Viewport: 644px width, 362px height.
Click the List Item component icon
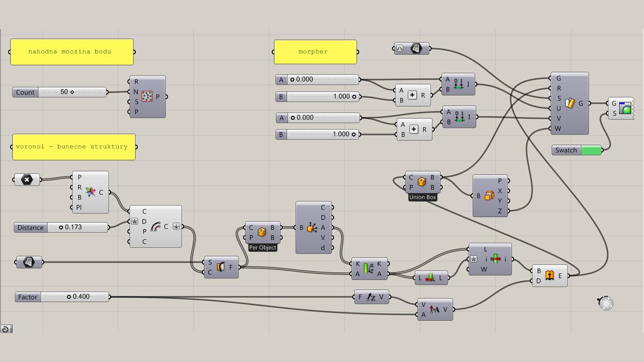tap(496, 259)
